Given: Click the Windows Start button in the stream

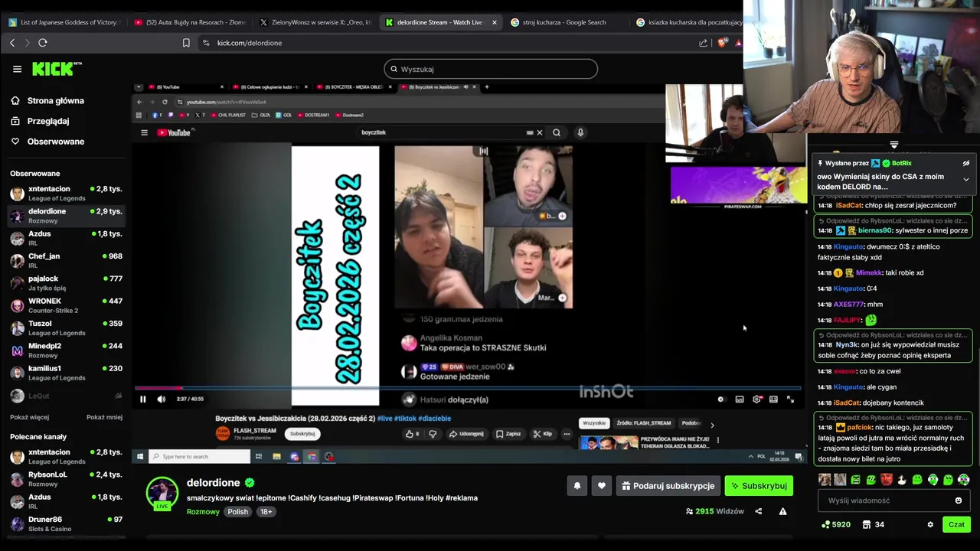Looking at the screenshot, I should click(139, 457).
